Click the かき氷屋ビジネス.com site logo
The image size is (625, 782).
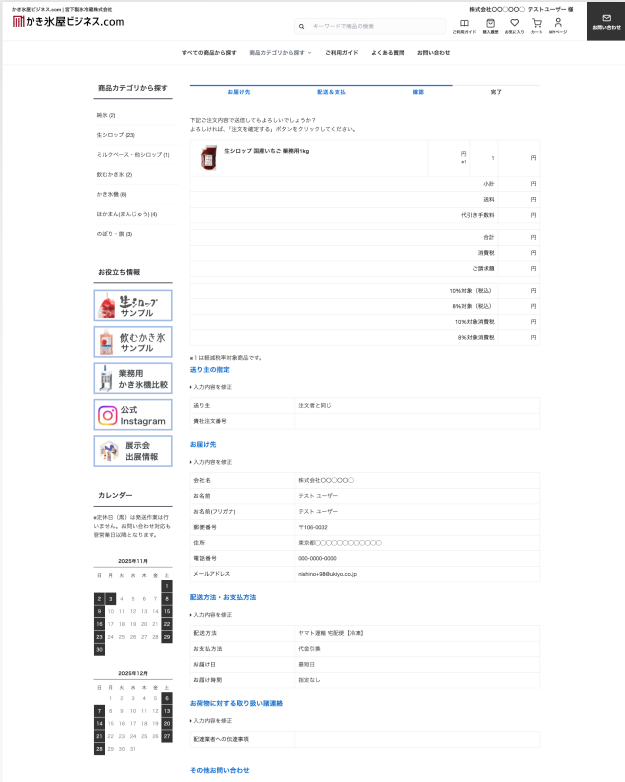pyautogui.click(x=68, y=21)
